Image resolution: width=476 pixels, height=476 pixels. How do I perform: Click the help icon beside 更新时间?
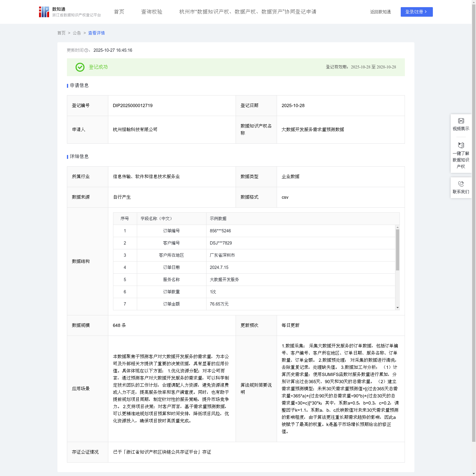86,51
